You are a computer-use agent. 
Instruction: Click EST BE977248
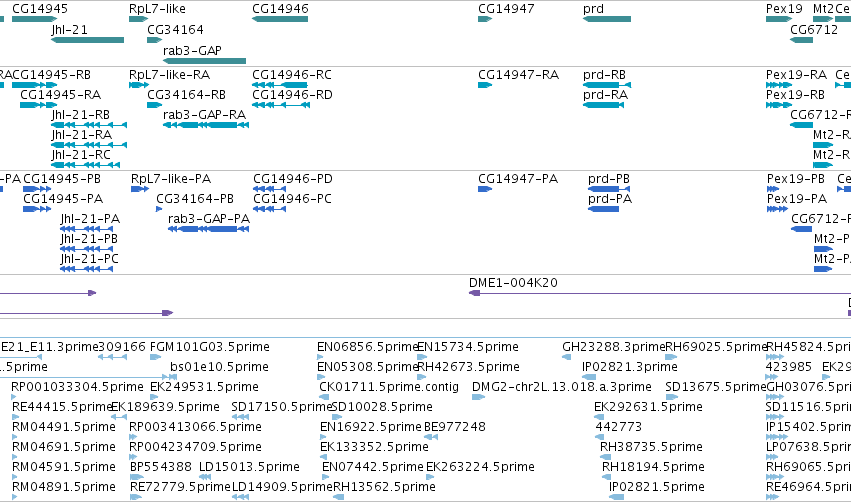(x=431, y=437)
